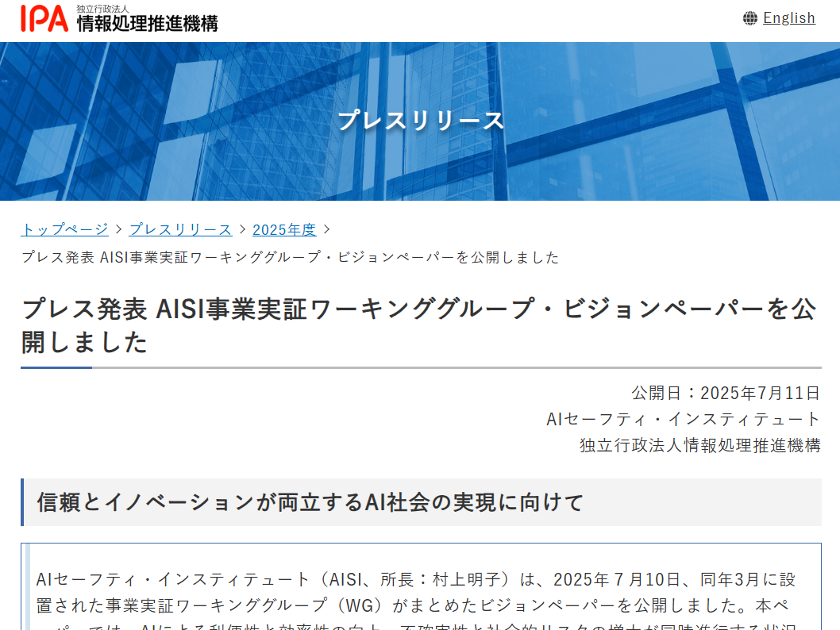Click the small 独立行政法人 text above site name
840x630 pixels.
pos(102,9)
